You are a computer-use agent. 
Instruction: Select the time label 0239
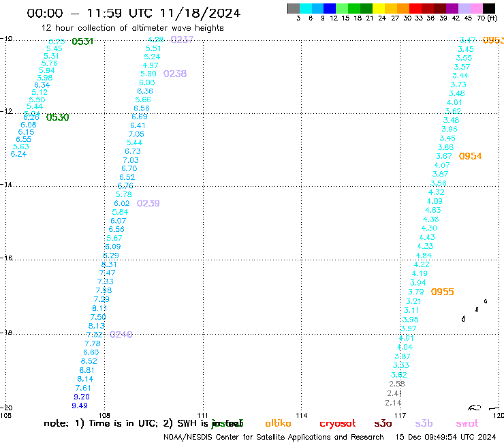pyautogui.click(x=148, y=203)
